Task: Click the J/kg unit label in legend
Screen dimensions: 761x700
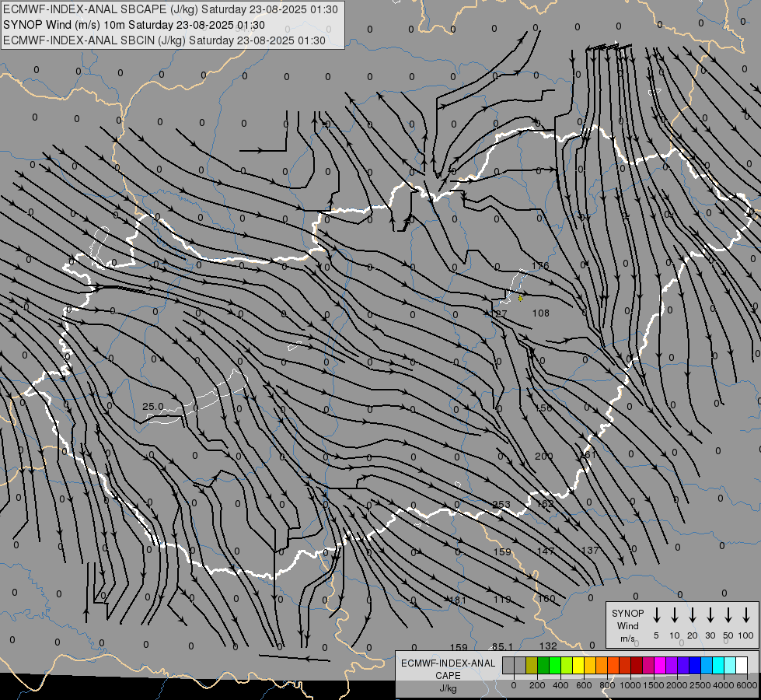Action: pyautogui.click(x=448, y=688)
